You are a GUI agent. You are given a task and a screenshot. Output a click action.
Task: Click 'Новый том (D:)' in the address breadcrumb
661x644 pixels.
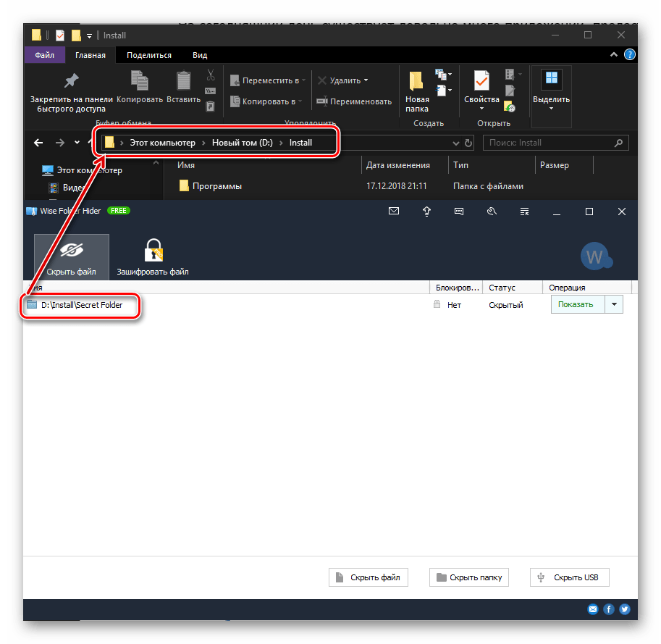pos(243,143)
